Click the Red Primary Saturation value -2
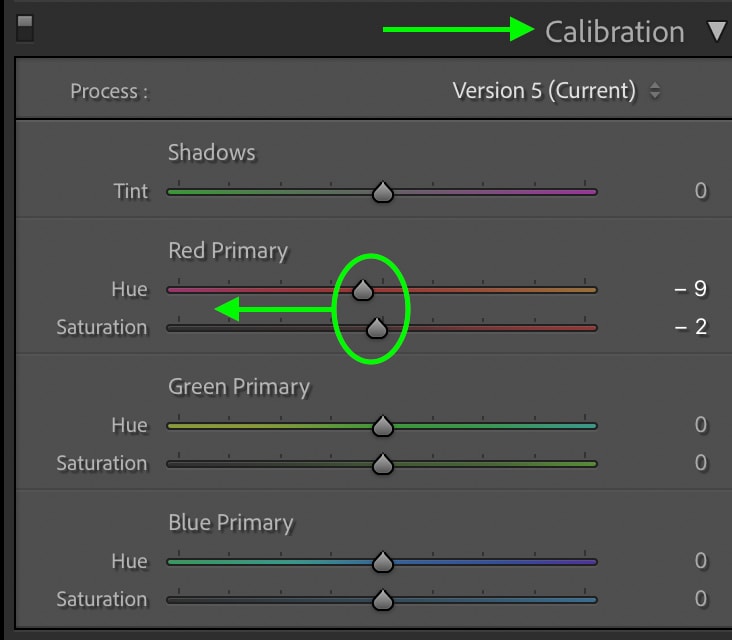Screen dimensions: 732x640 (690, 327)
